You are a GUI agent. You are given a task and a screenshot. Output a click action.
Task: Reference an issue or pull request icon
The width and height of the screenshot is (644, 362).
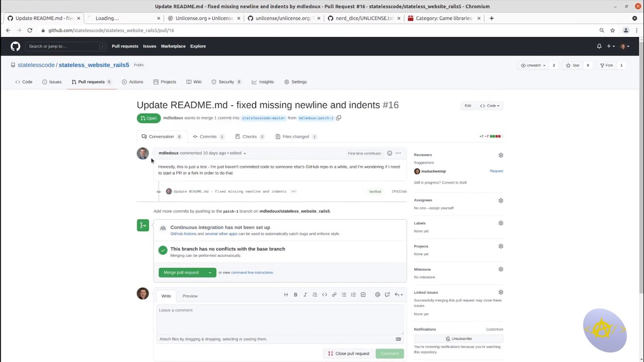click(x=387, y=295)
